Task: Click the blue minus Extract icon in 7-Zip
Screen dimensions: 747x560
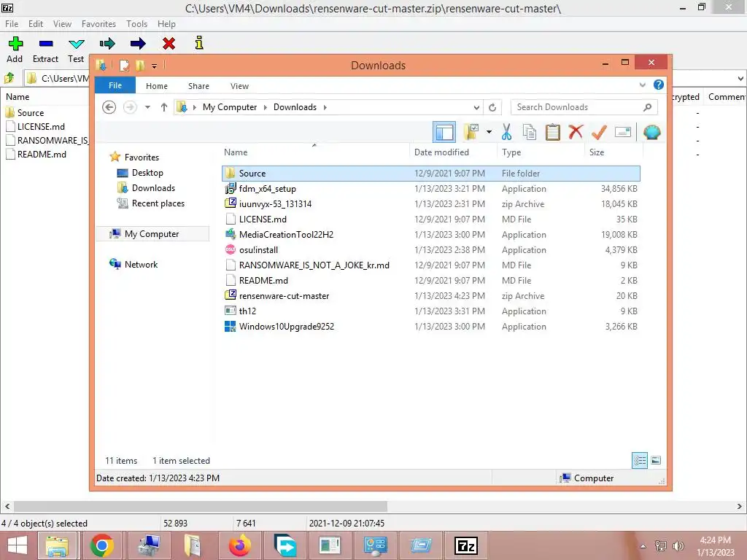Action: (x=46, y=44)
